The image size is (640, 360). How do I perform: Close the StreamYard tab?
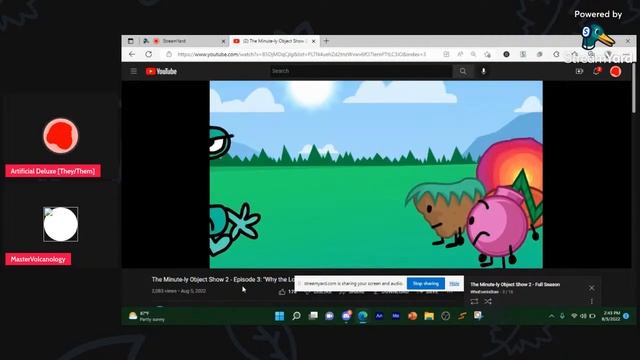223,41
